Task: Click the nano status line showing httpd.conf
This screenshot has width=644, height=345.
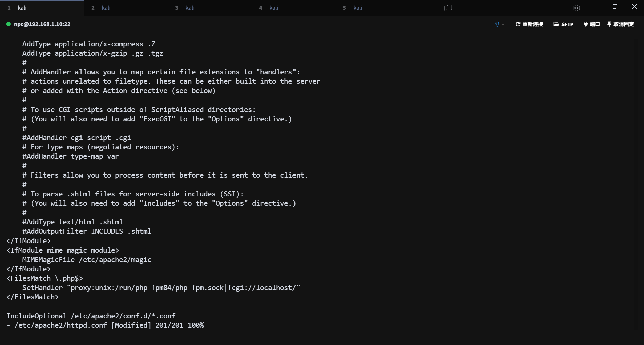Action: [105, 325]
